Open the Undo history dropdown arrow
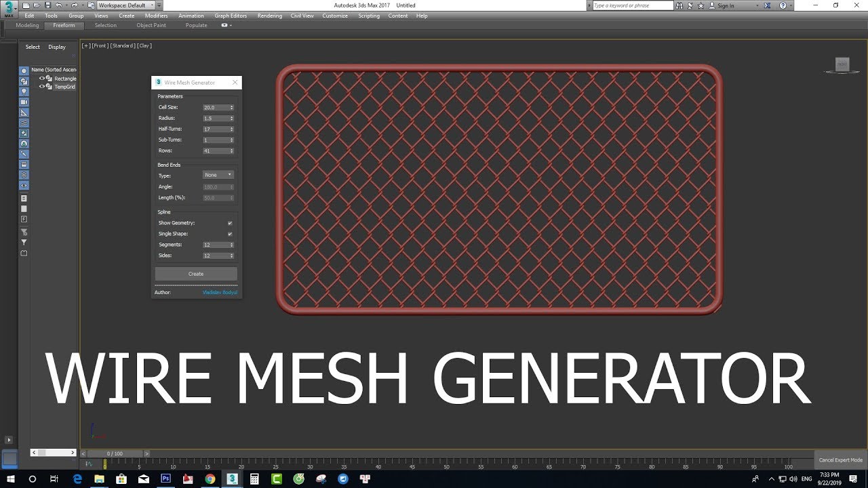 tap(66, 5)
